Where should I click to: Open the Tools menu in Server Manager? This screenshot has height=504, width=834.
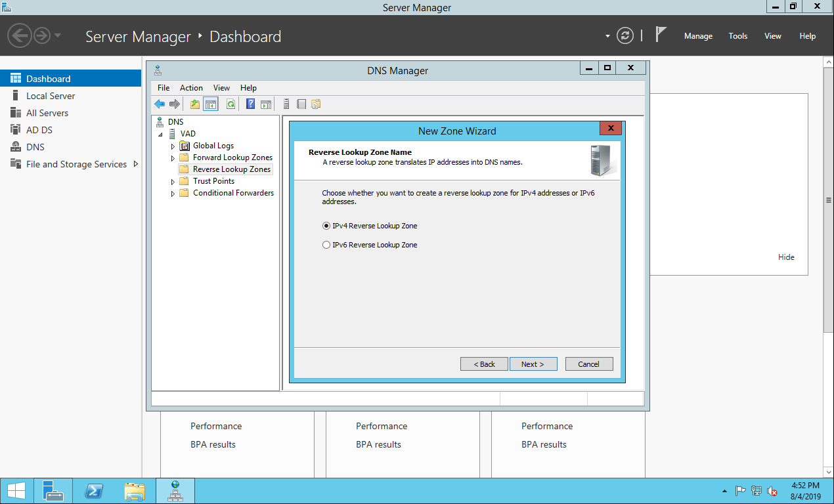(737, 36)
